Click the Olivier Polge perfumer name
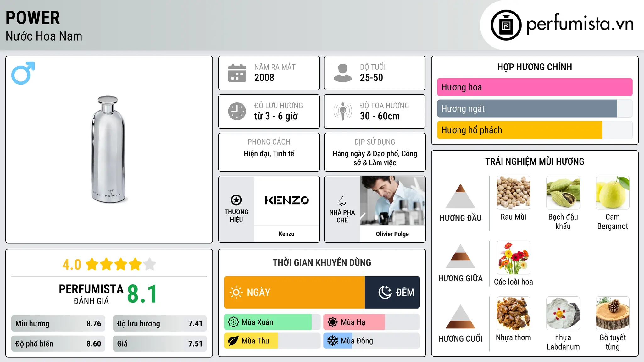This screenshot has height=362, width=644. pyautogui.click(x=392, y=234)
